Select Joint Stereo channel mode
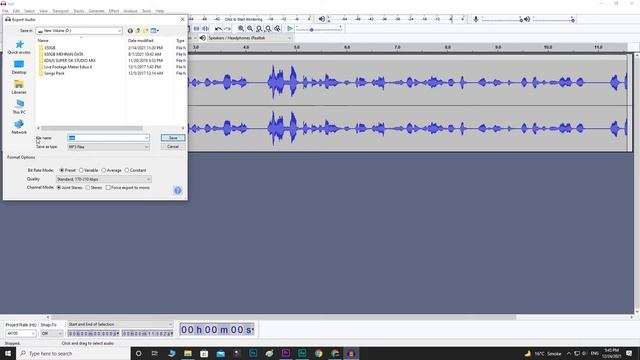Screen dimensions: 640x360 point(69,188)
